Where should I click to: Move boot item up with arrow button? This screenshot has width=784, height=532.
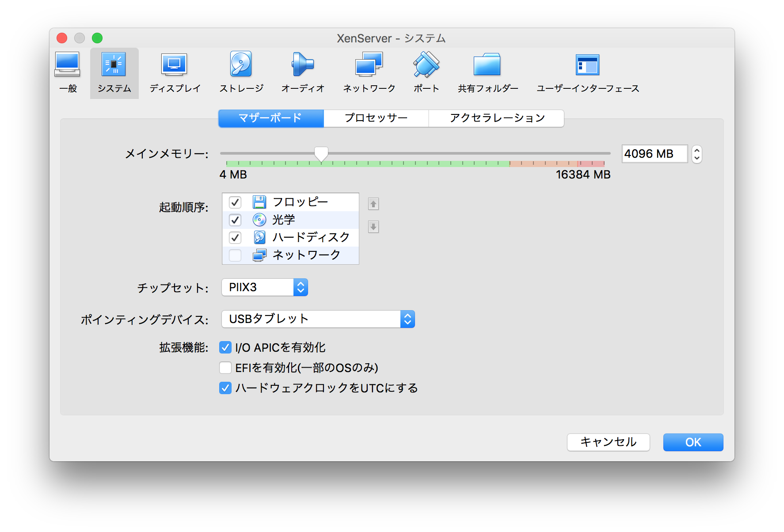point(373,204)
